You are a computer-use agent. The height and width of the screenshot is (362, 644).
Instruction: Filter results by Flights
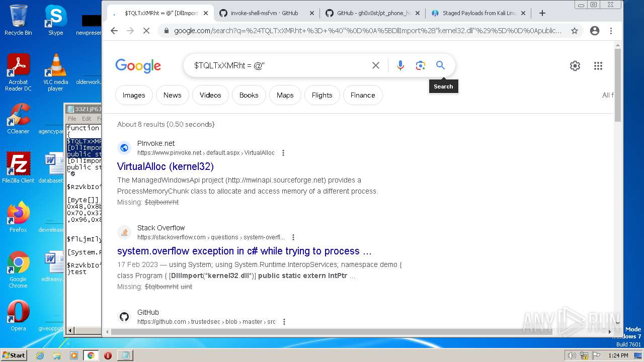point(322,95)
